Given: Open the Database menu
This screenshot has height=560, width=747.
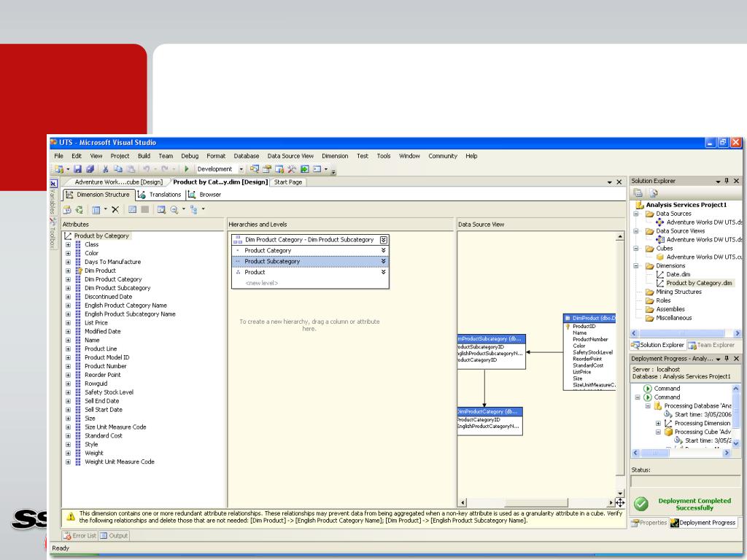Looking at the screenshot, I should [x=247, y=156].
